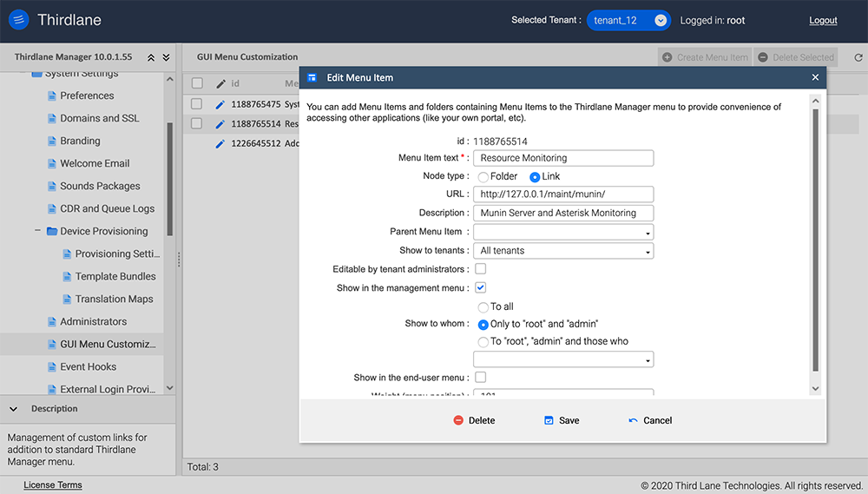This screenshot has height=494, width=868.
Task: Collapse the Device Provisioning tree node
Action: click(x=37, y=230)
